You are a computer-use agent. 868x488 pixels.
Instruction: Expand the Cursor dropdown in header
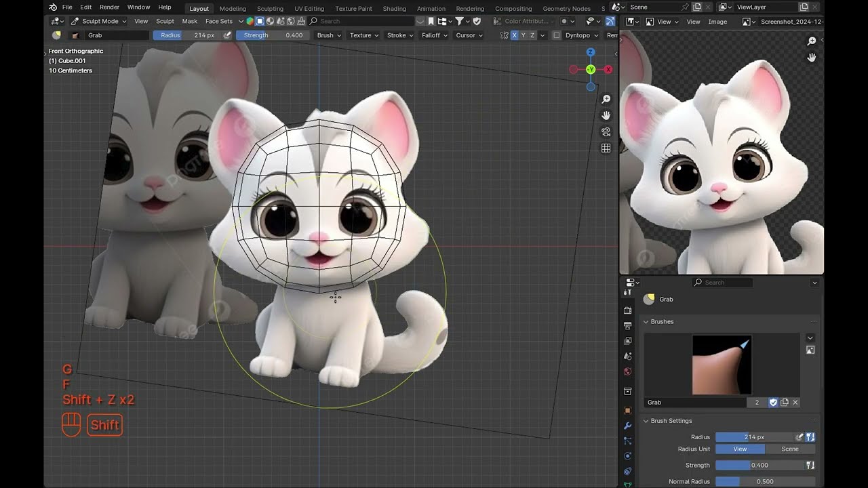pos(469,35)
